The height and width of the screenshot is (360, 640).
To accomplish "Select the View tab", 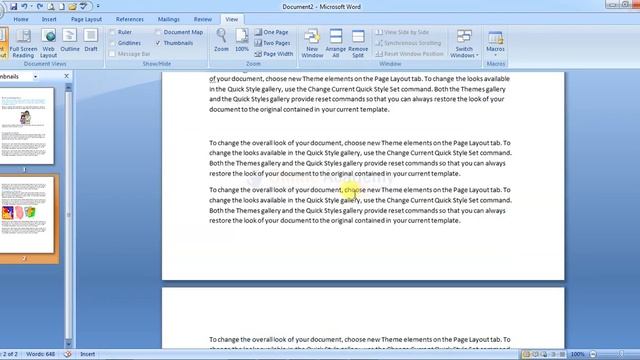I will click(x=231, y=19).
